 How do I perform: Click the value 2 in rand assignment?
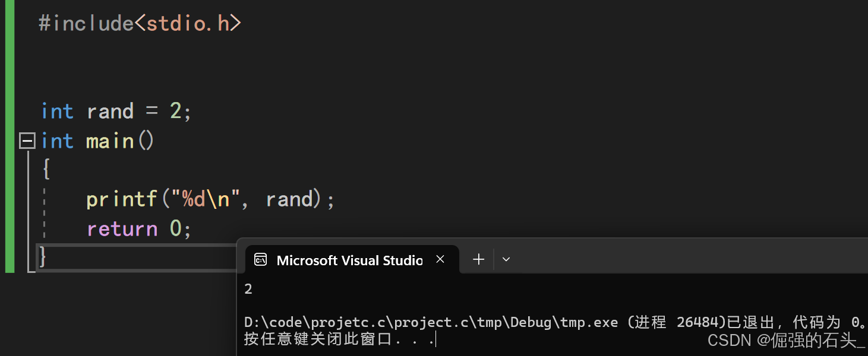176,112
